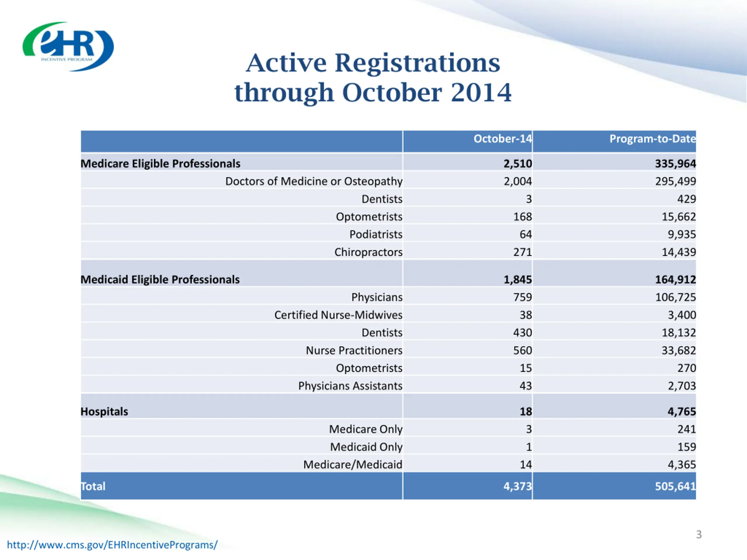Click the value 295,499
Screen dimensions: 747x560
tap(676, 182)
